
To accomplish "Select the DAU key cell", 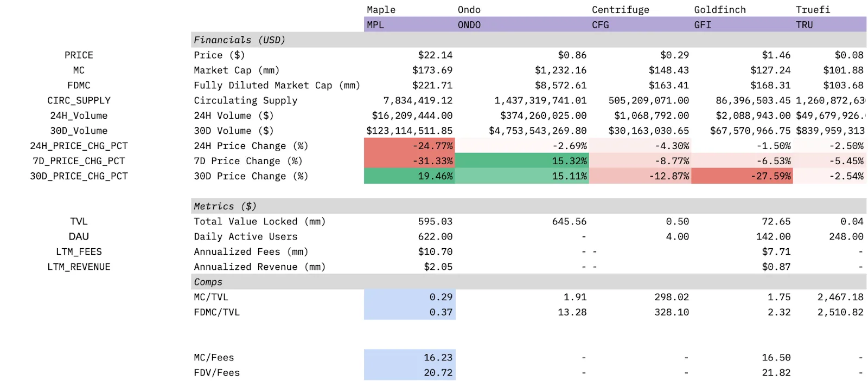I will click(x=79, y=237).
